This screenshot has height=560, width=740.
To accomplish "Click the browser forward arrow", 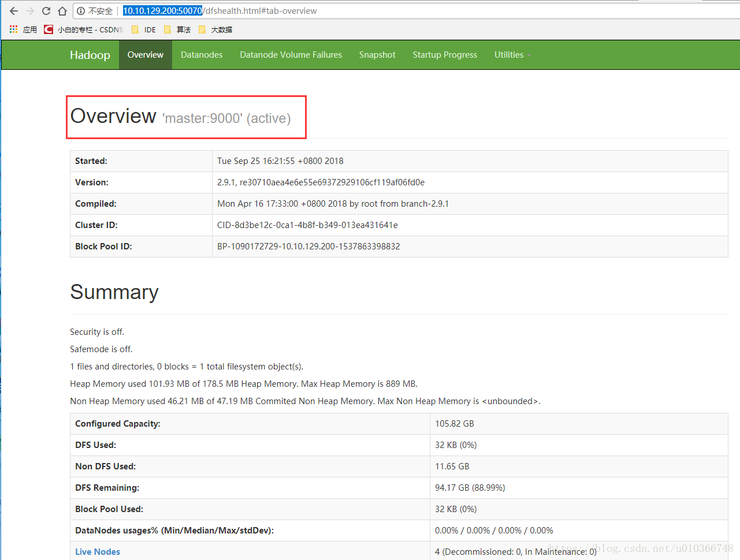I will [30, 11].
